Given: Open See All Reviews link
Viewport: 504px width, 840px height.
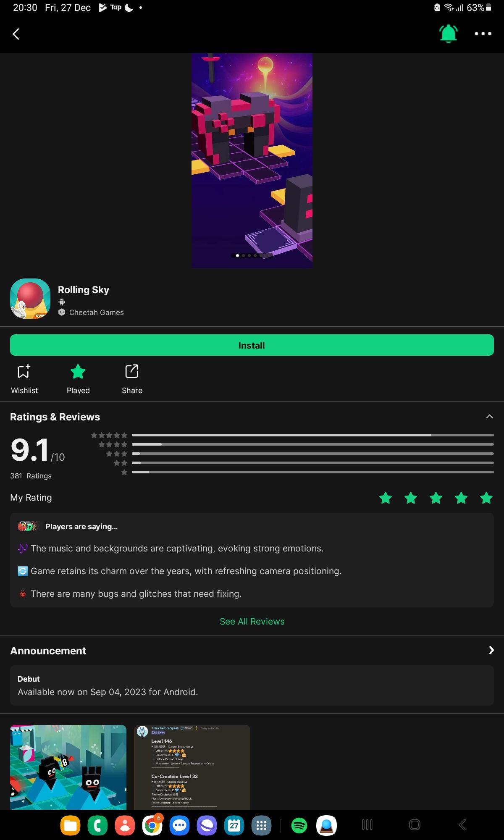Looking at the screenshot, I should (x=252, y=621).
